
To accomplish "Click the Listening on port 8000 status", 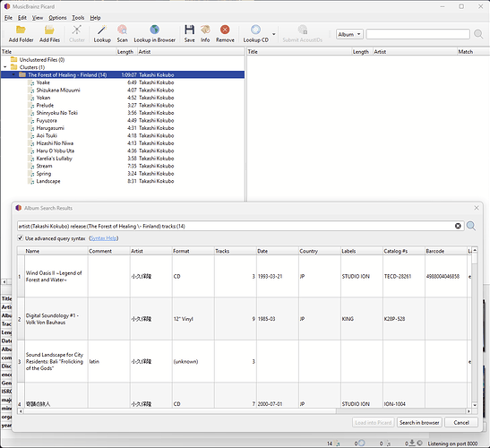I will click(452, 444).
